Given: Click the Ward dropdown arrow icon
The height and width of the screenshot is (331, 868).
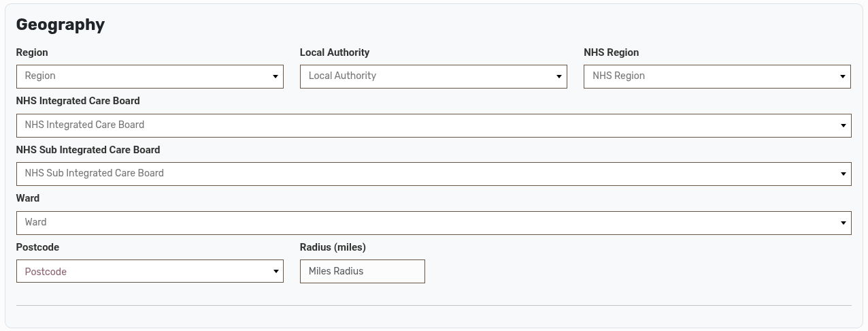Looking at the screenshot, I should coord(843,223).
